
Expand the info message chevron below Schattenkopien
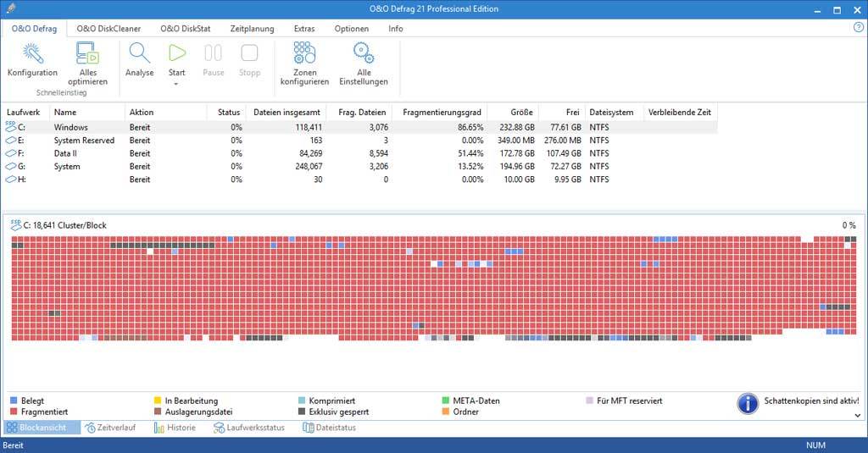tap(858, 416)
